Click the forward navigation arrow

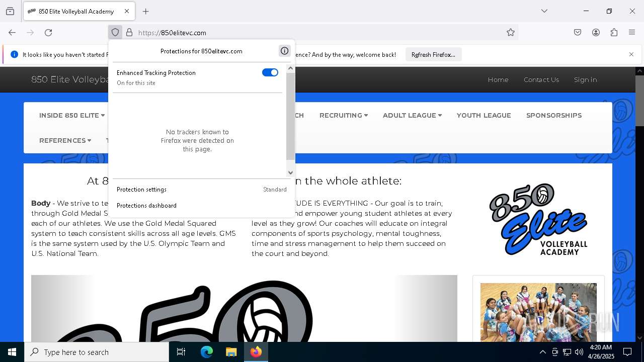point(30,33)
